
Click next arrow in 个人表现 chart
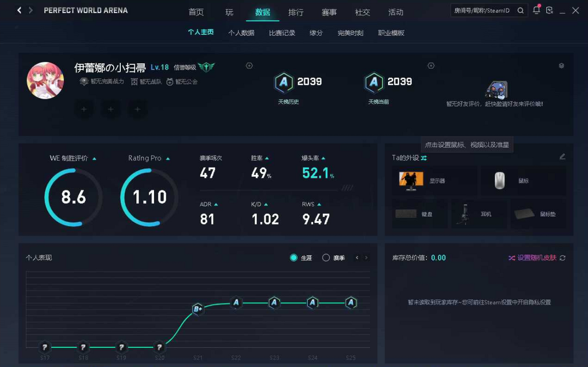[x=366, y=258]
